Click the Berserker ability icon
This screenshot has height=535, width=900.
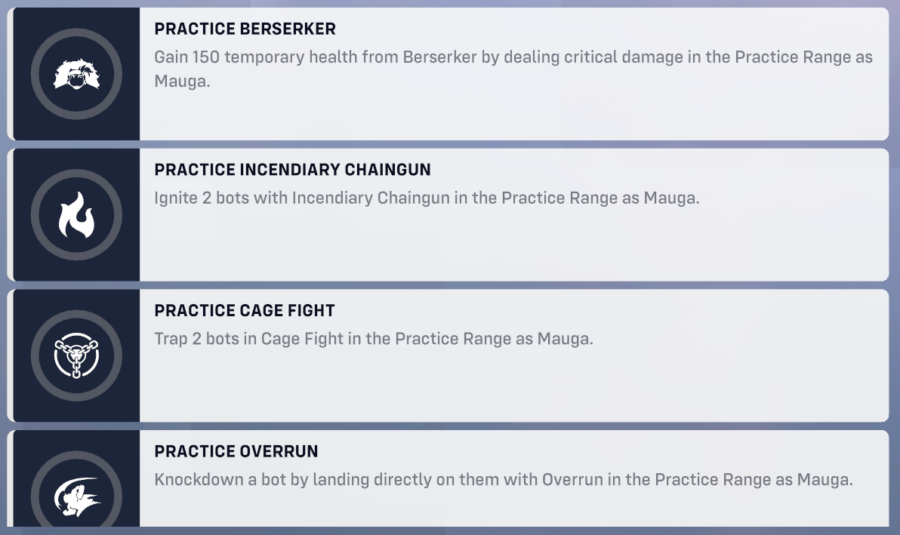pyautogui.click(x=76, y=74)
